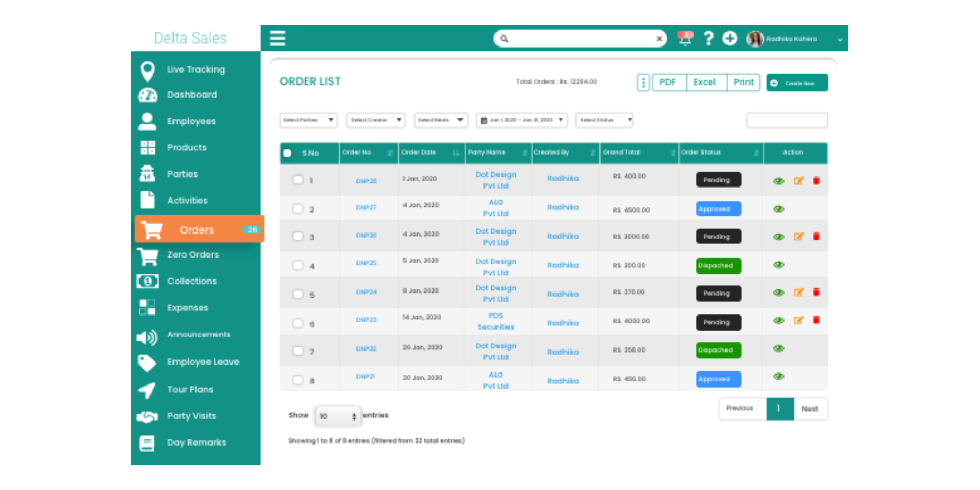Viewport: 980px width, 490px height.
Task: Toggle the select-all checkbox in header
Action: (x=287, y=153)
